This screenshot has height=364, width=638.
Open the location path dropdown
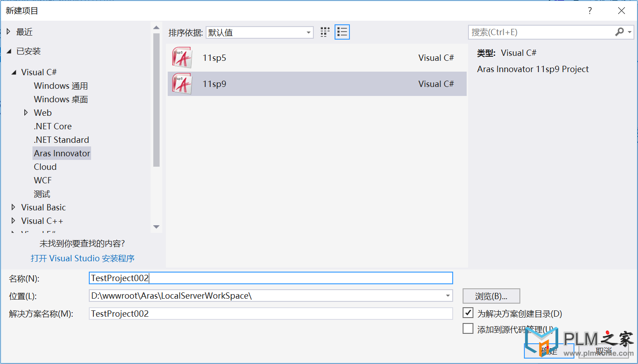click(x=448, y=296)
